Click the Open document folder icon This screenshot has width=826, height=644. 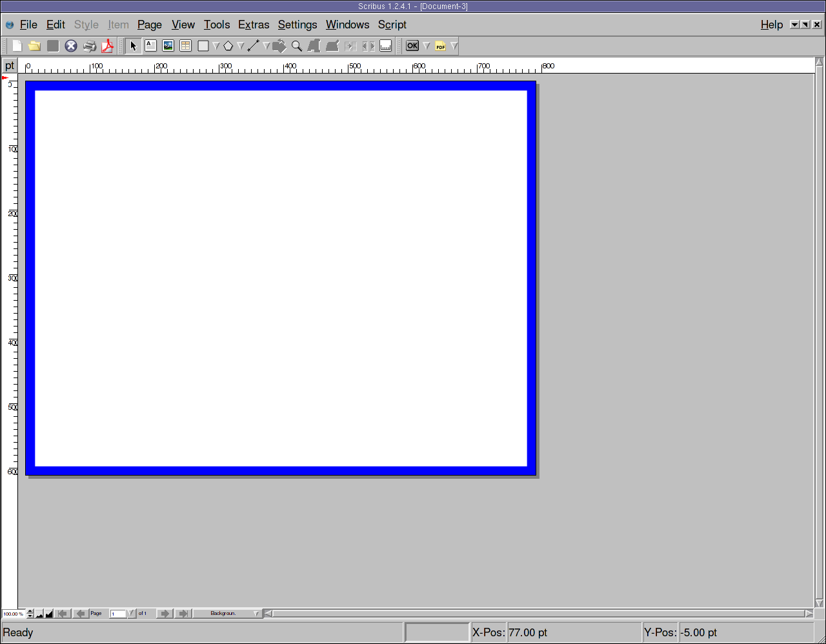click(x=35, y=46)
